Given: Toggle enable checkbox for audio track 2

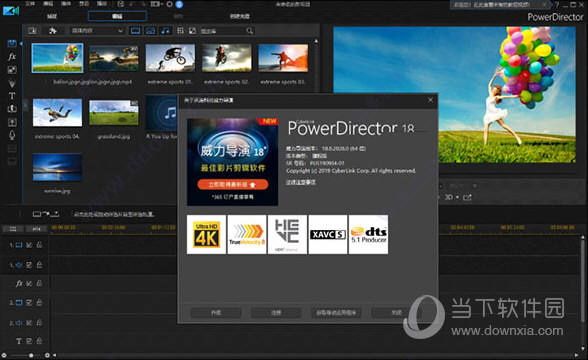Looking at the screenshot, I should pyautogui.click(x=29, y=322).
